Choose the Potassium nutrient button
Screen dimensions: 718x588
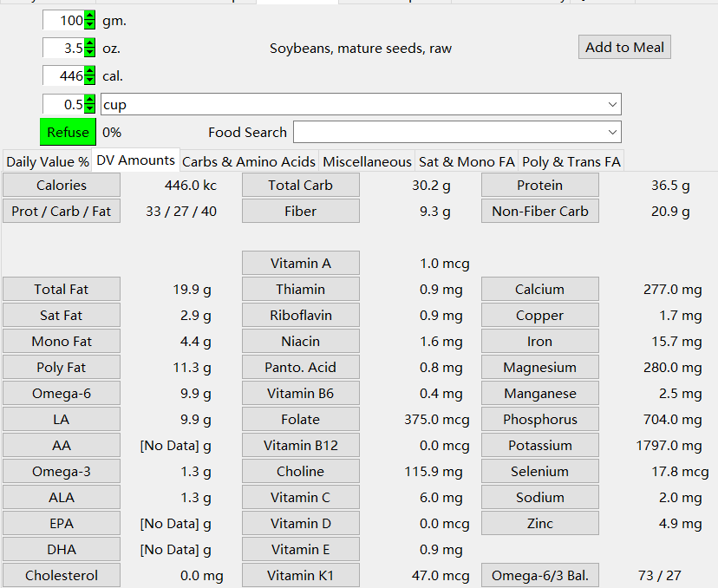tap(540, 445)
